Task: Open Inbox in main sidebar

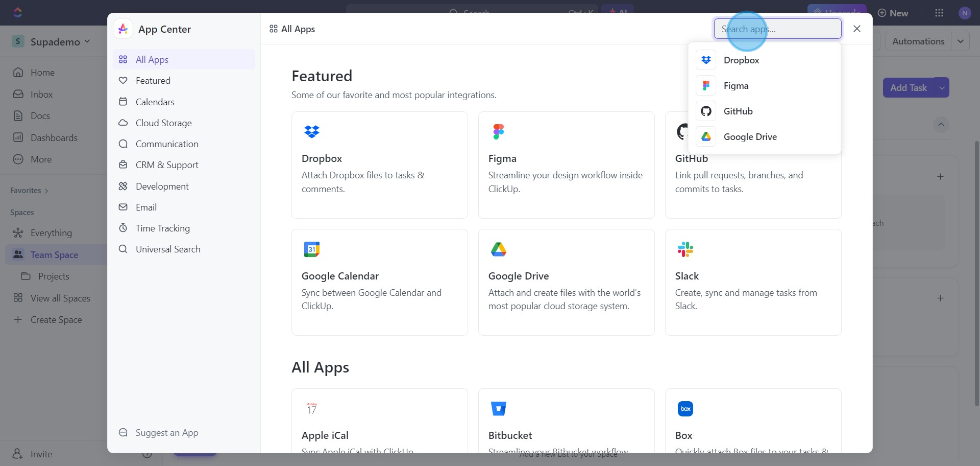Action: [x=33, y=95]
